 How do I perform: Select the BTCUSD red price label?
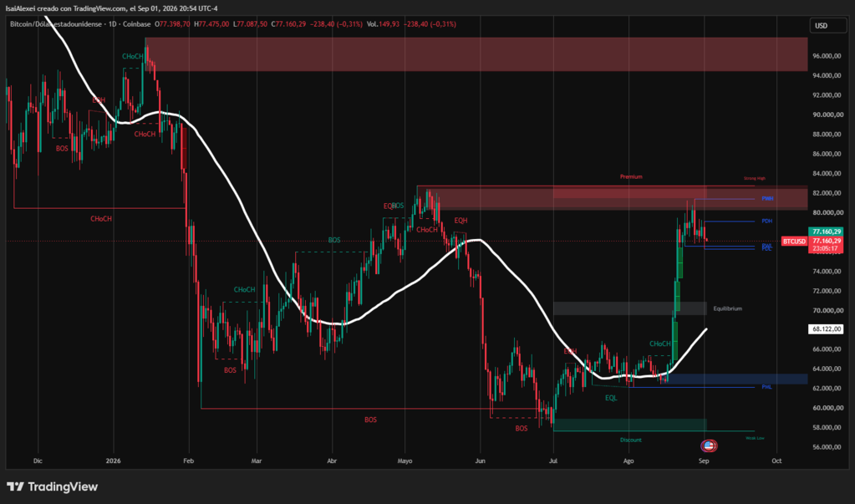[x=794, y=241]
